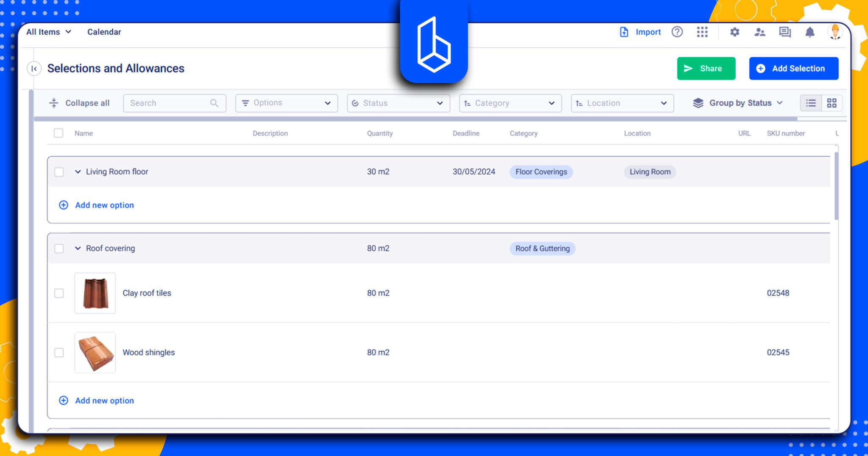Collapse the Roof covering row
The height and width of the screenshot is (456, 868).
(x=78, y=248)
